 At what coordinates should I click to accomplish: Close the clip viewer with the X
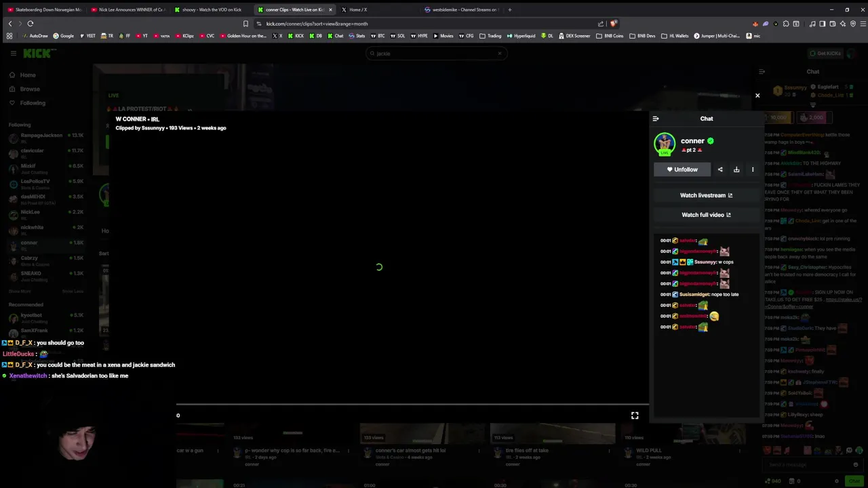pyautogui.click(x=757, y=96)
